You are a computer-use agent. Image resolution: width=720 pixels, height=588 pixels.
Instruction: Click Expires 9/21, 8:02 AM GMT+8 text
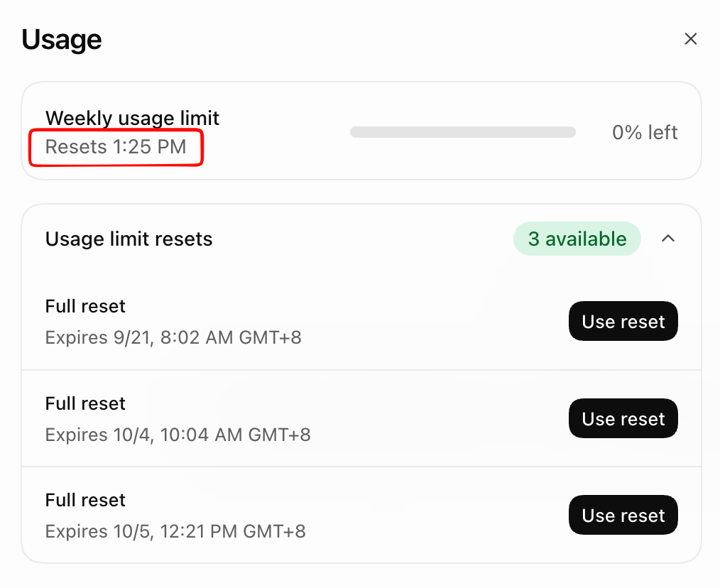point(173,337)
